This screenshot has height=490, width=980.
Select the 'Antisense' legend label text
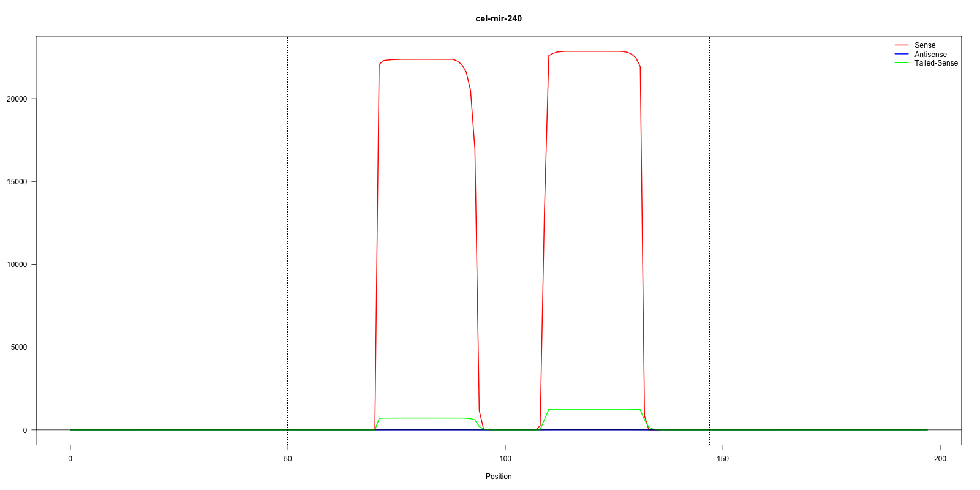click(930, 55)
